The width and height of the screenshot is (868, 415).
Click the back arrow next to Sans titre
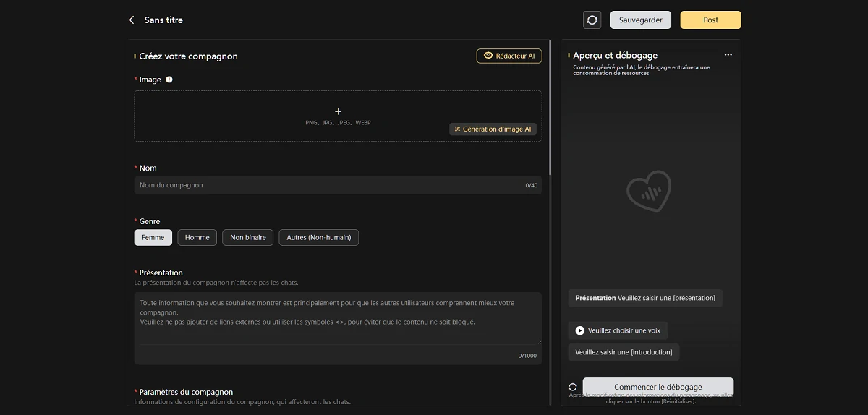pos(132,20)
